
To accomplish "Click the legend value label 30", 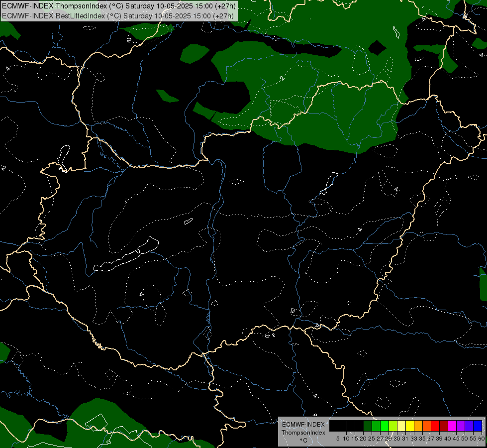I will point(397,439).
